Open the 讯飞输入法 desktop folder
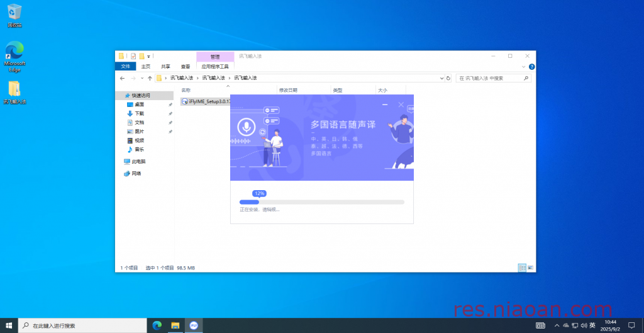 click(x=14, y=93)
